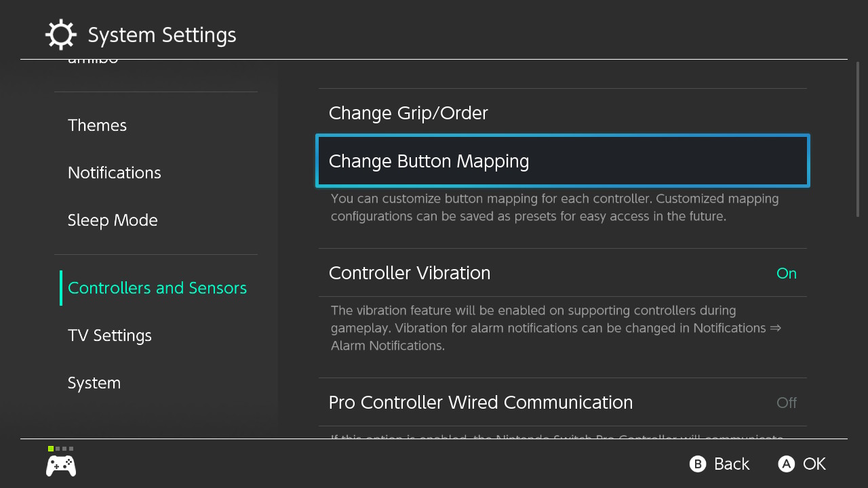Click the System Settings title text
The width and height of the screenshot is (868, 488).
(162, 35)
